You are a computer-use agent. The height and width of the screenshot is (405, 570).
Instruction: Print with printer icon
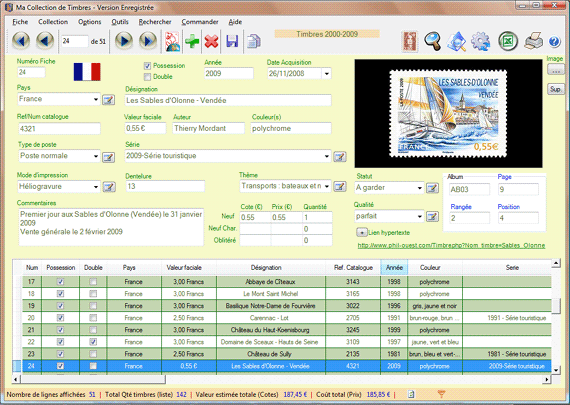tap(534, 41)
